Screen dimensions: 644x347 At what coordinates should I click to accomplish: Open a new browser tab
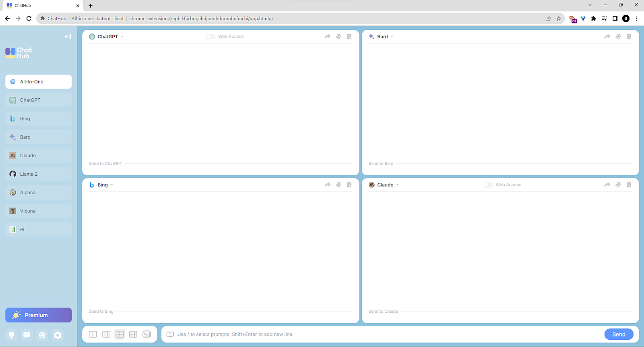click(91, 6)
